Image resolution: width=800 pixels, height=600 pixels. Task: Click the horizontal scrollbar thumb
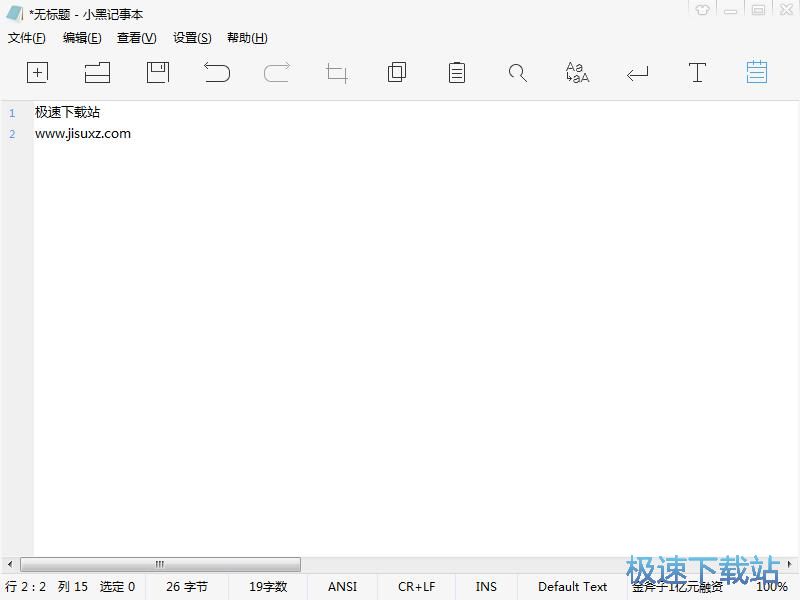160,565
